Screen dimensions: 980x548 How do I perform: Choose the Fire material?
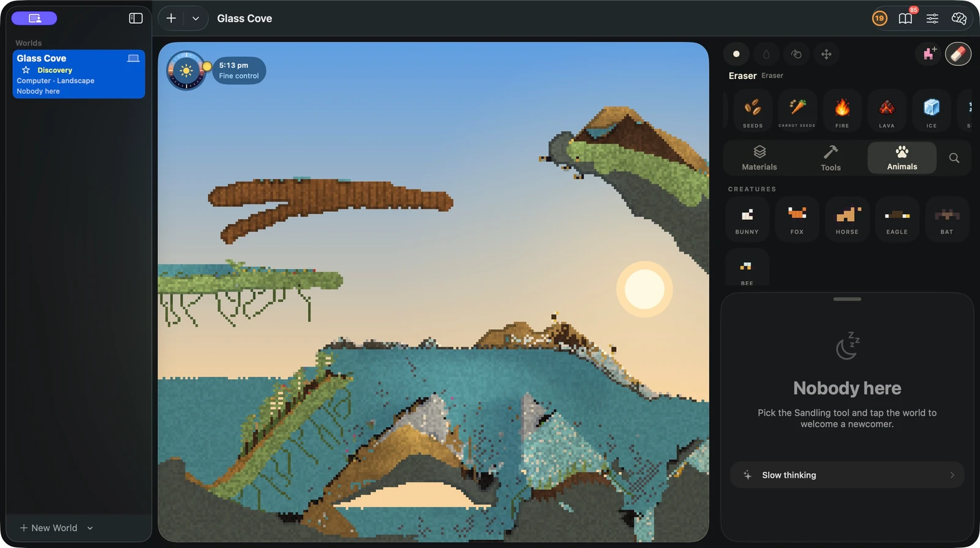842,110
